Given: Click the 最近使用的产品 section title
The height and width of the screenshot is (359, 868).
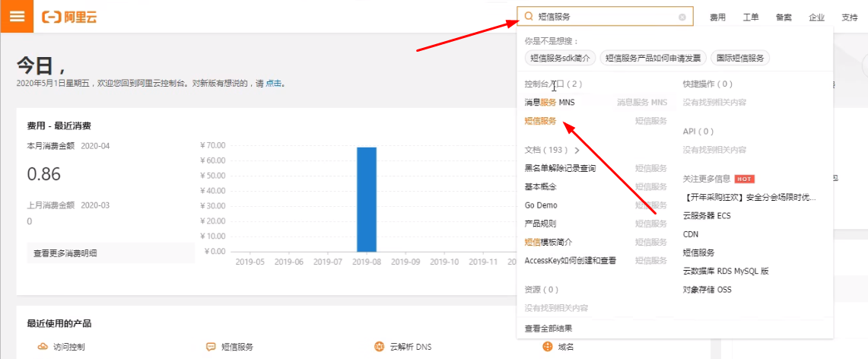Looking at the screenshot, I should click(59, 323).
